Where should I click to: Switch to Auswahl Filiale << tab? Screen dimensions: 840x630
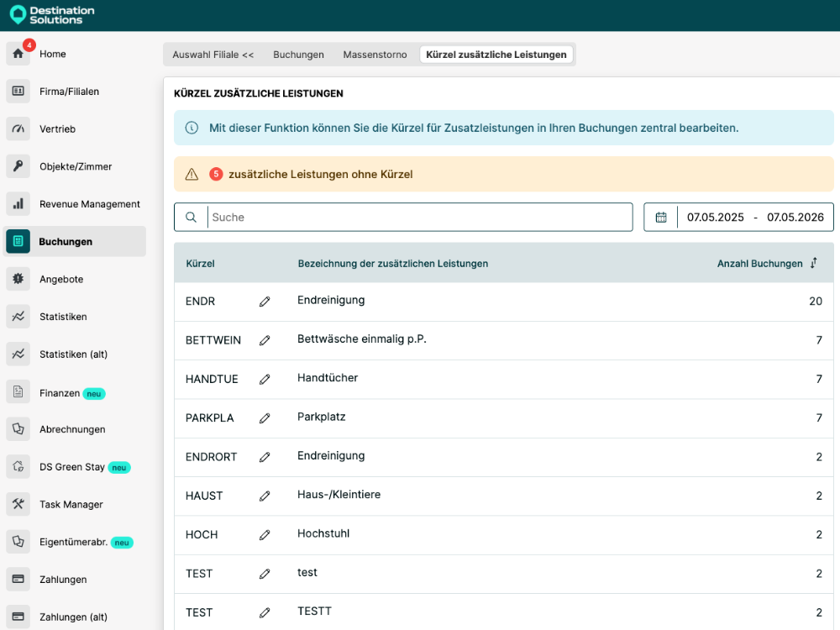pos(213,55)
